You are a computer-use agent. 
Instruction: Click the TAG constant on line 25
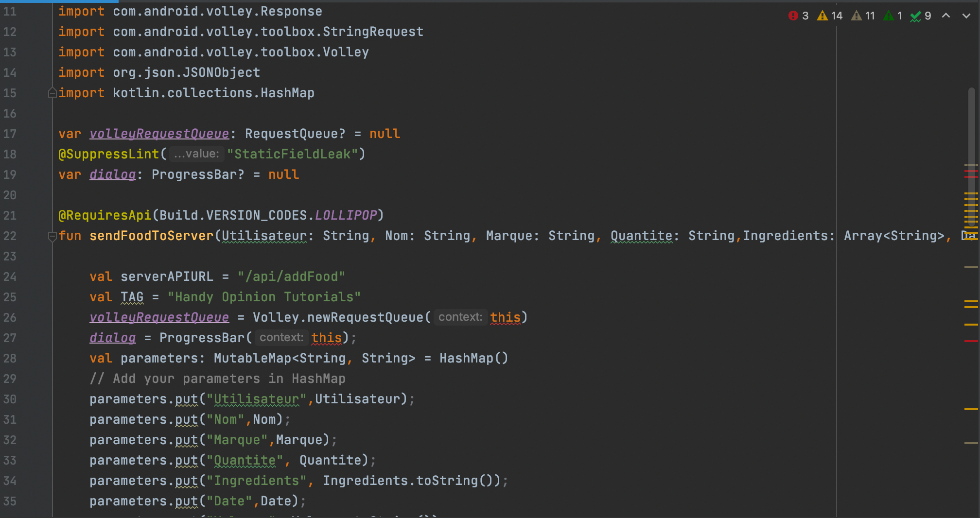132,297
